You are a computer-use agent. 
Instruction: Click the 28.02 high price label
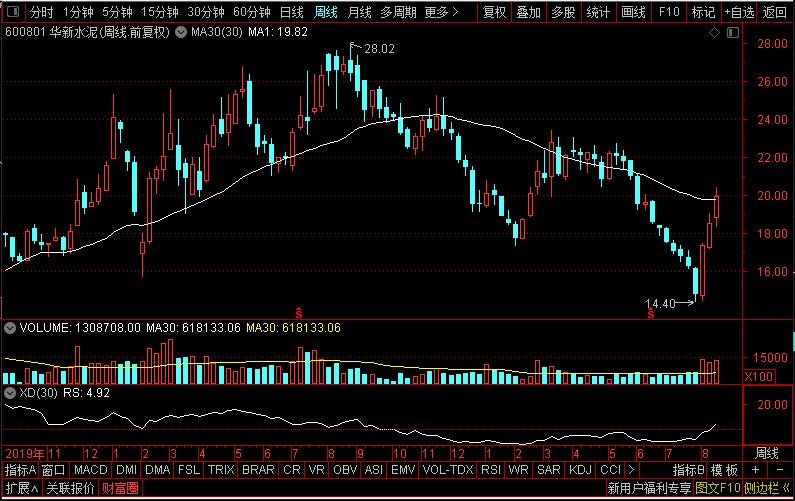[379, 49]
